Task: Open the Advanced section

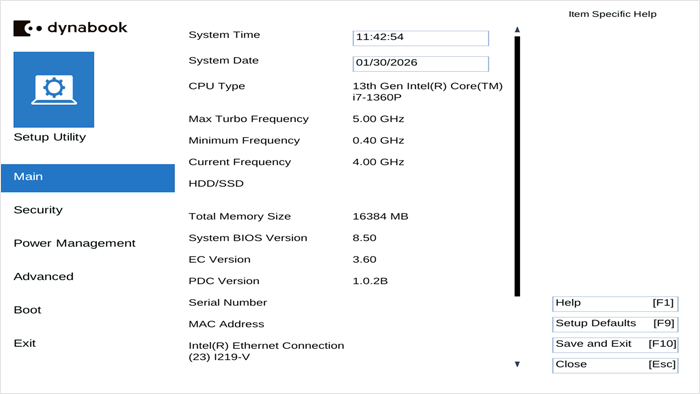Action: tap(44, 277)
